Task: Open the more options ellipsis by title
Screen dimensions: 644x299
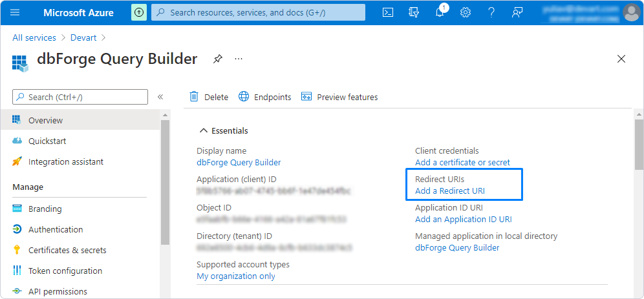Action: pos(239,59)
